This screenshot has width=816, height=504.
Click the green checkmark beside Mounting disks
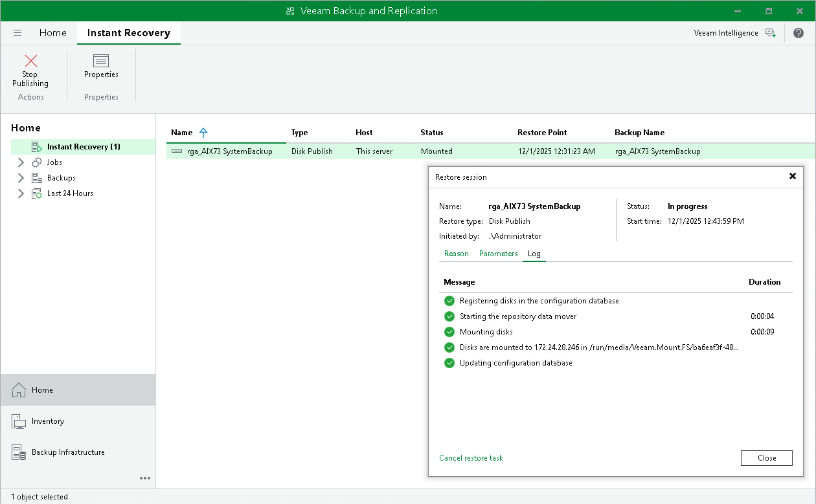pyautogui.click(x=449, y=332)
